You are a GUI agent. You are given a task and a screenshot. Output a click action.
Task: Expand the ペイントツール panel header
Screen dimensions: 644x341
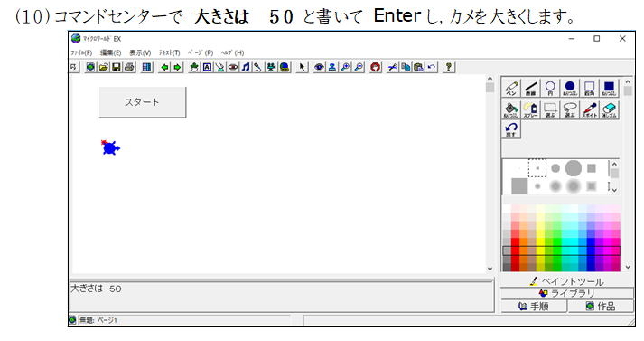coord(567,281)
